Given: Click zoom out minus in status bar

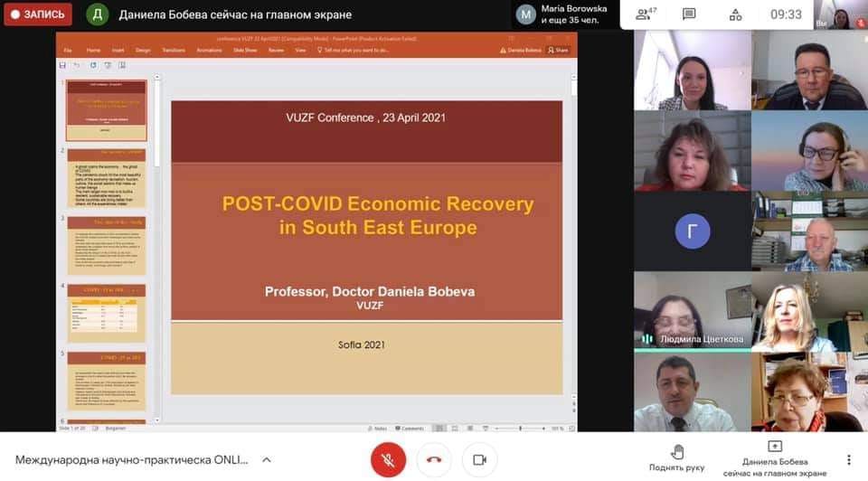Looking at the screenshot, I should click(496, 429).
